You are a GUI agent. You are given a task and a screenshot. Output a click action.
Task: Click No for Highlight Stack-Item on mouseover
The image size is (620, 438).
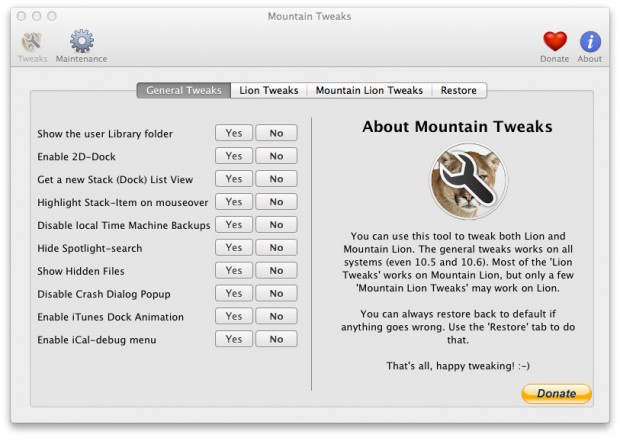[x=276, y=202]
